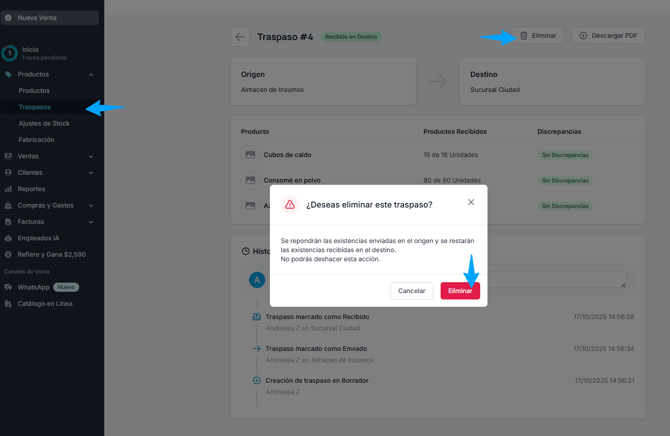Collapse the Productos menu chevron
The image size is (670, 436).
(91, 74)
